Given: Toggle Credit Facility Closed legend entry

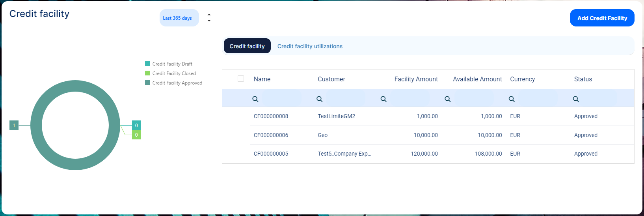Looking at the screenshot, I should [174, 73].
